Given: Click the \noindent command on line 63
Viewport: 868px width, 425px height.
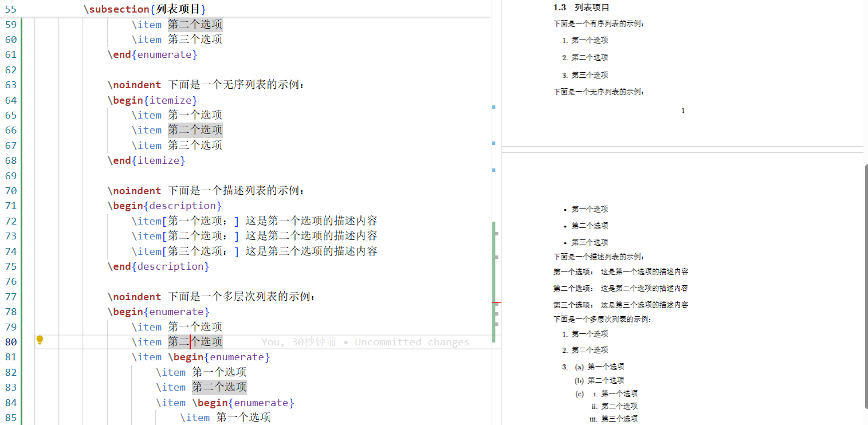Looking at the screenshot, I should [x=135, y=84].
